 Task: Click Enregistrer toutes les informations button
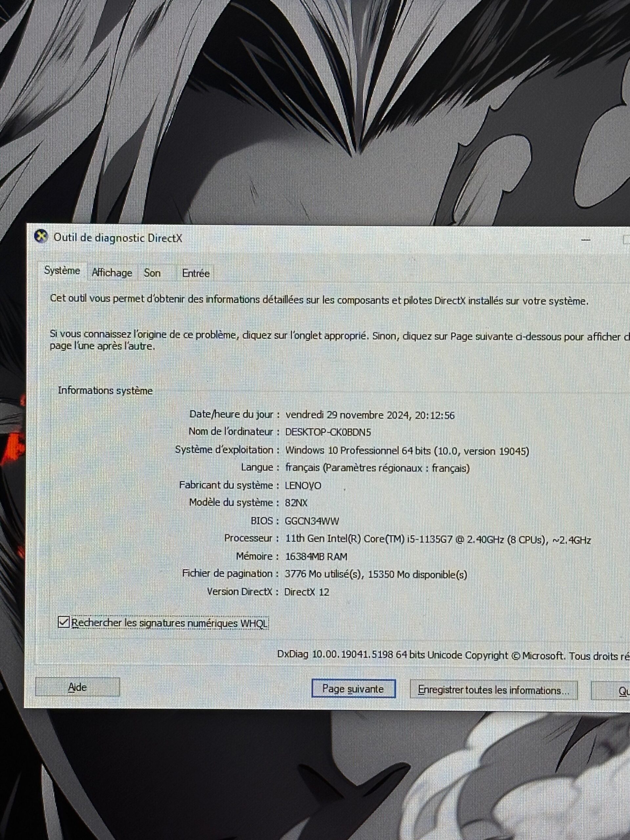point(494,690)
